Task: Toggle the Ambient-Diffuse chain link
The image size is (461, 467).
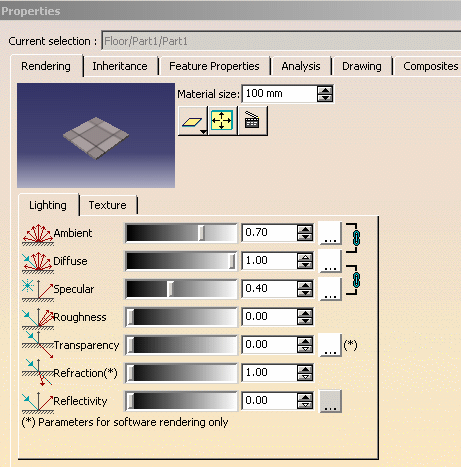Action: tap(356, 238)
